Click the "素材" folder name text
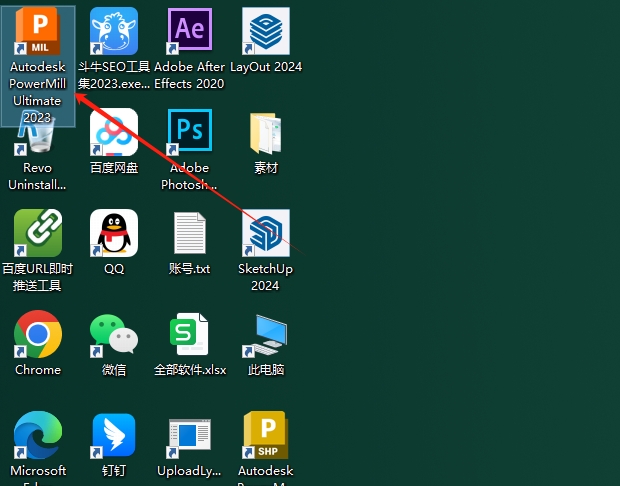 tap(266, 168)
